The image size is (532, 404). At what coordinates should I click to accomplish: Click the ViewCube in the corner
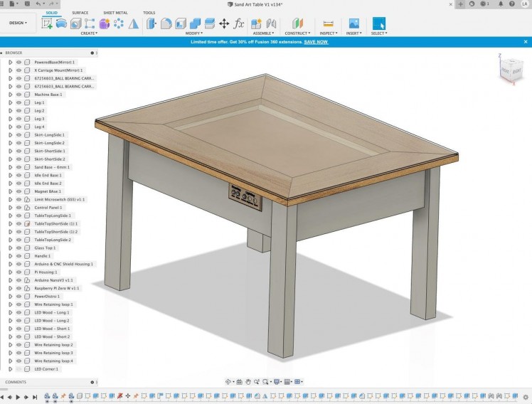click(511, 69)
